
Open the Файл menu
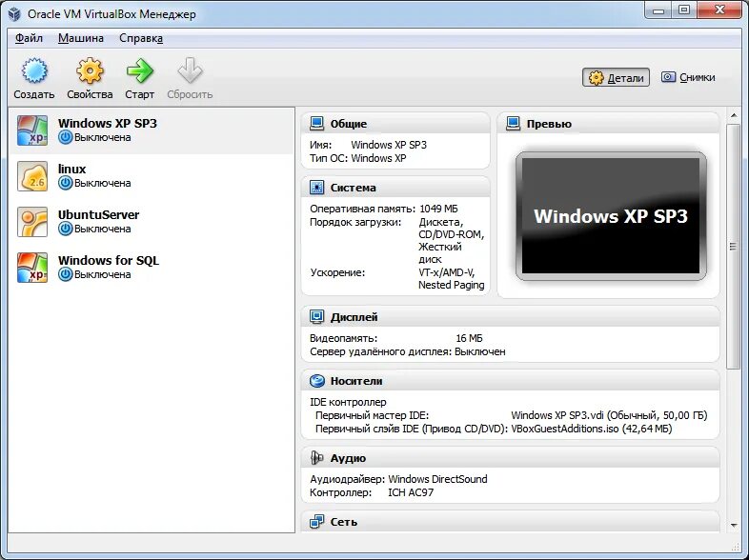tap(29, 38)
